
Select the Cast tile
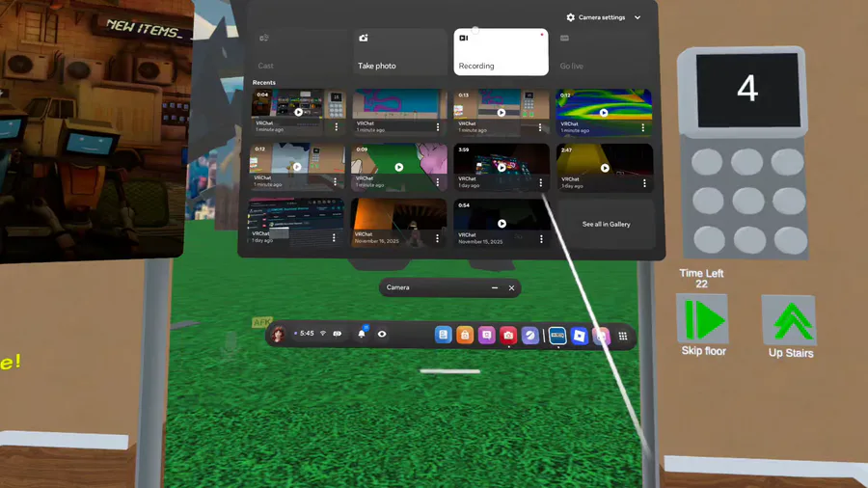(300, 52)
